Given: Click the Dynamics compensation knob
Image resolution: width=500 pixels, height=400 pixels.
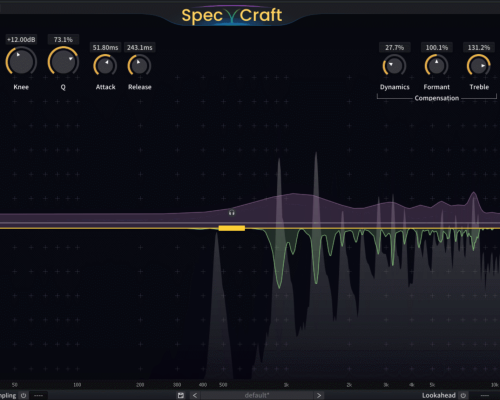Looking at the screenshot, I should (x=394, y=66).
